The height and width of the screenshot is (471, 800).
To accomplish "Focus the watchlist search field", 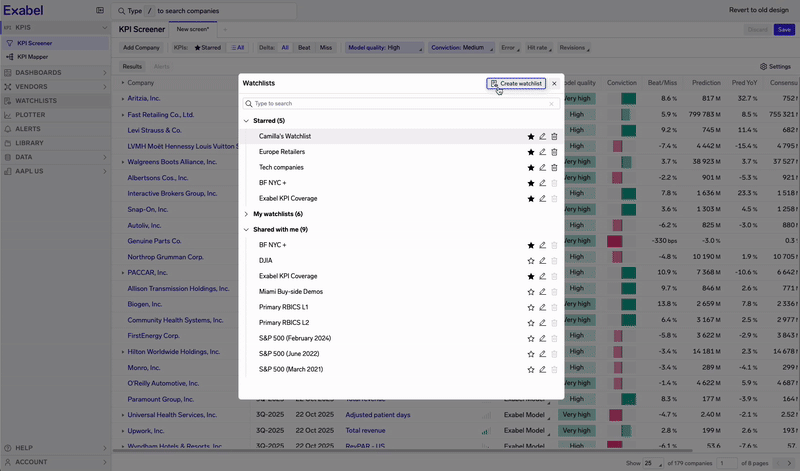I will pyautogui.click(x=401, y=104).
